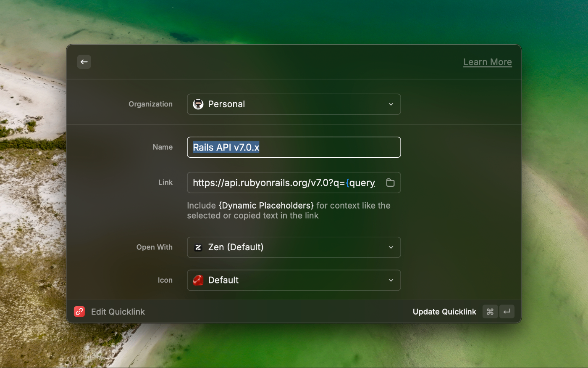Click the Command key icon in footer
The height and width of the screenshot is (368, 588).
pyautogui.click(x=490, y=312)
